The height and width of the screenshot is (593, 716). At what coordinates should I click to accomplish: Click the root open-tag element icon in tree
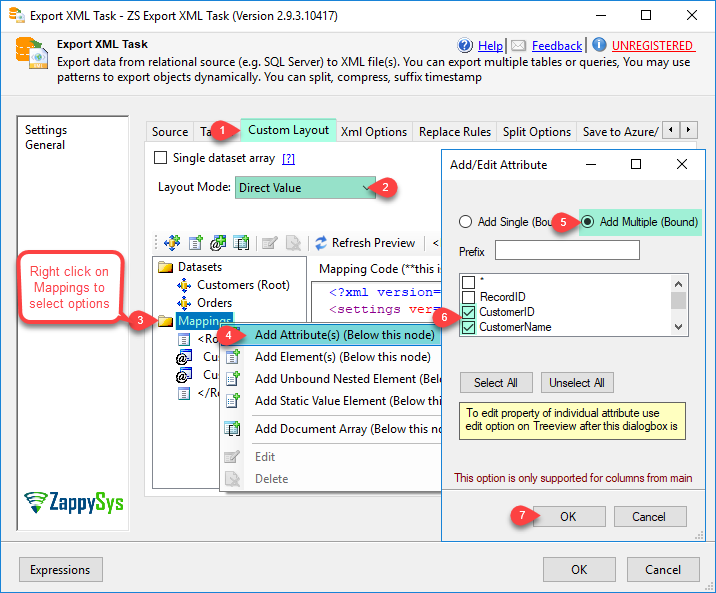pos(184,339)
